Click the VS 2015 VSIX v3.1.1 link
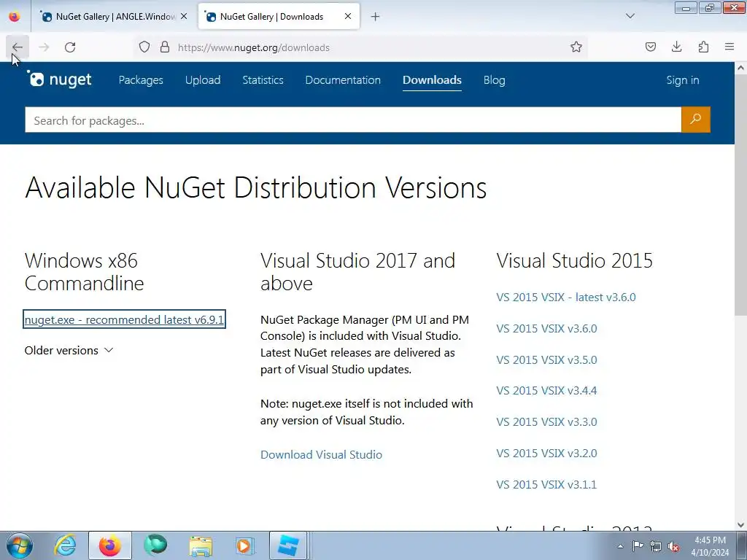Image resolution: width=747 pixels, height=560 pixels. pyautogui.click(x=546, y=485)
